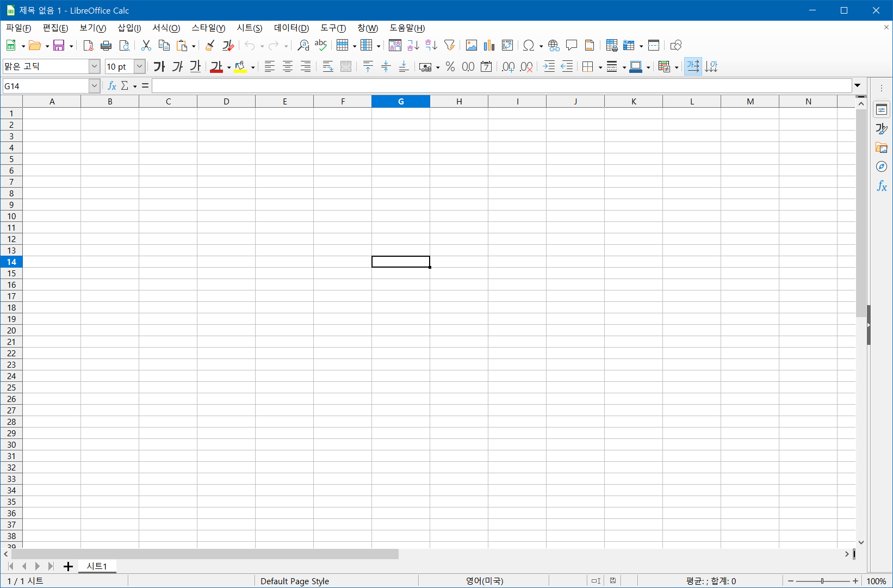893x588 pixels.
Task: Add a new sheet with plus button
Action: click(68, 566)
